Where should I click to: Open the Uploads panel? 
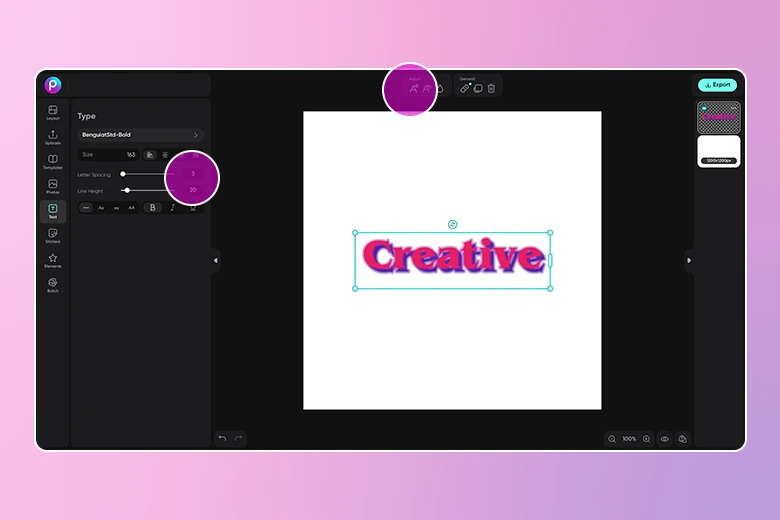(x=53, y=137)
